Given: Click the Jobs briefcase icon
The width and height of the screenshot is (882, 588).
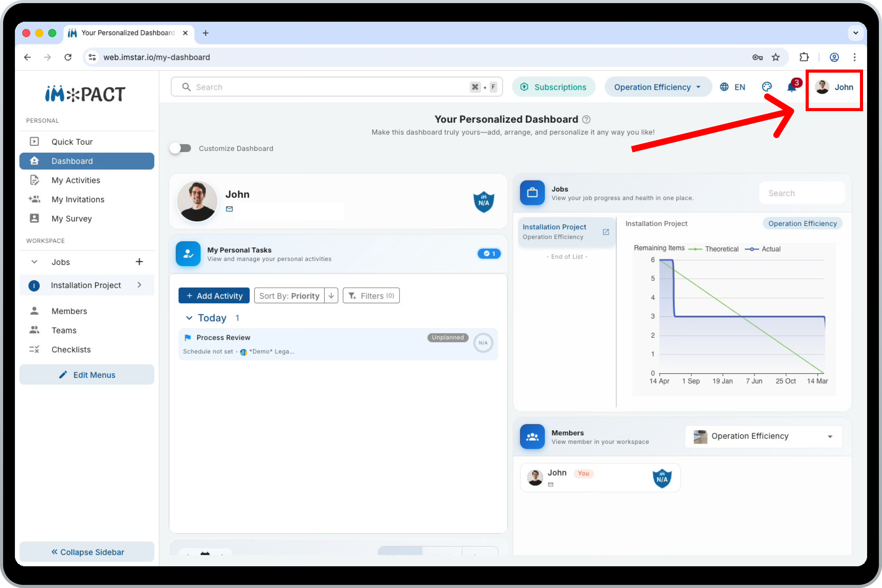Looking at the screenshot, I should (x=532, y=193).
